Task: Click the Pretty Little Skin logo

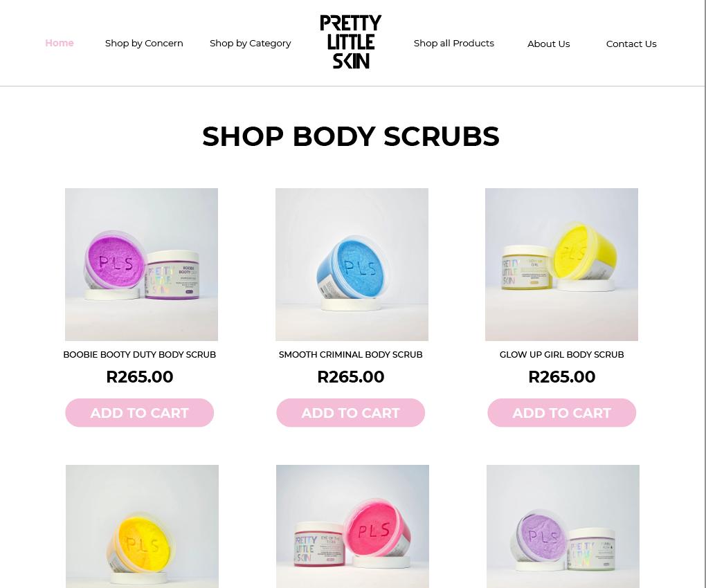Action: point(350,42)
